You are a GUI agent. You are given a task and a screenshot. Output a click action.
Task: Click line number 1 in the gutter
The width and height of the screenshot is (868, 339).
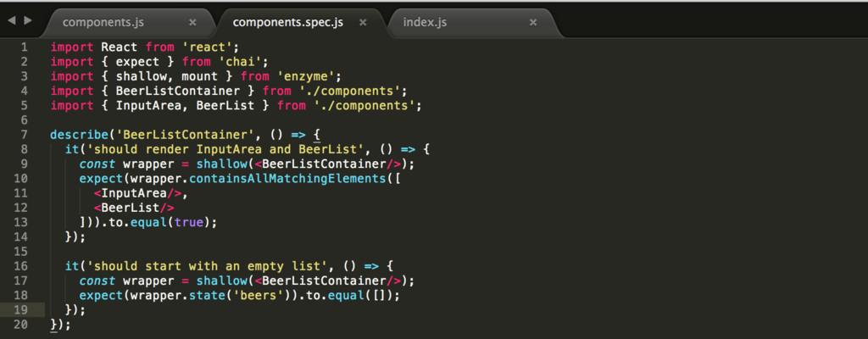25,47
